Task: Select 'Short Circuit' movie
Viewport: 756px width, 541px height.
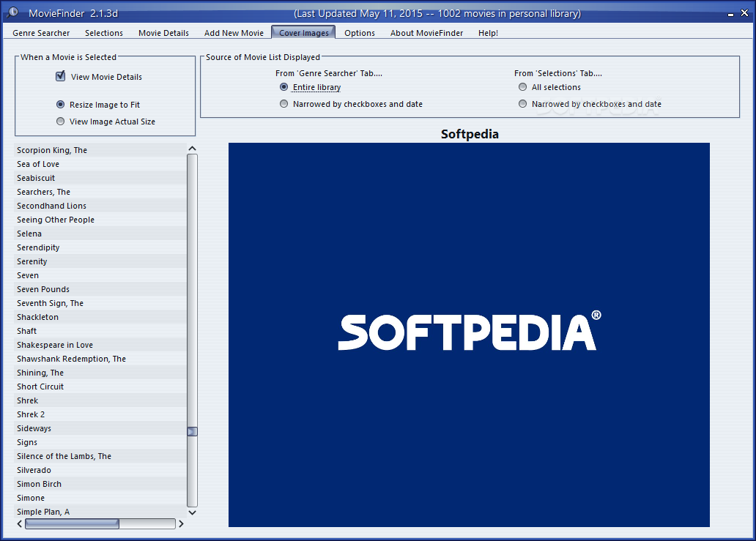Action: [100, 387]
